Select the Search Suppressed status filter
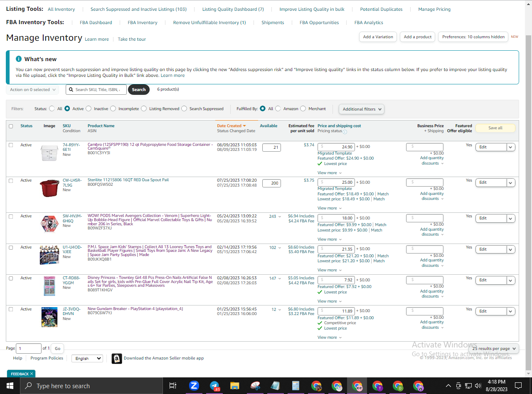Image resolution: width=532 pixels, height=394 pixels. pos(184,109)
